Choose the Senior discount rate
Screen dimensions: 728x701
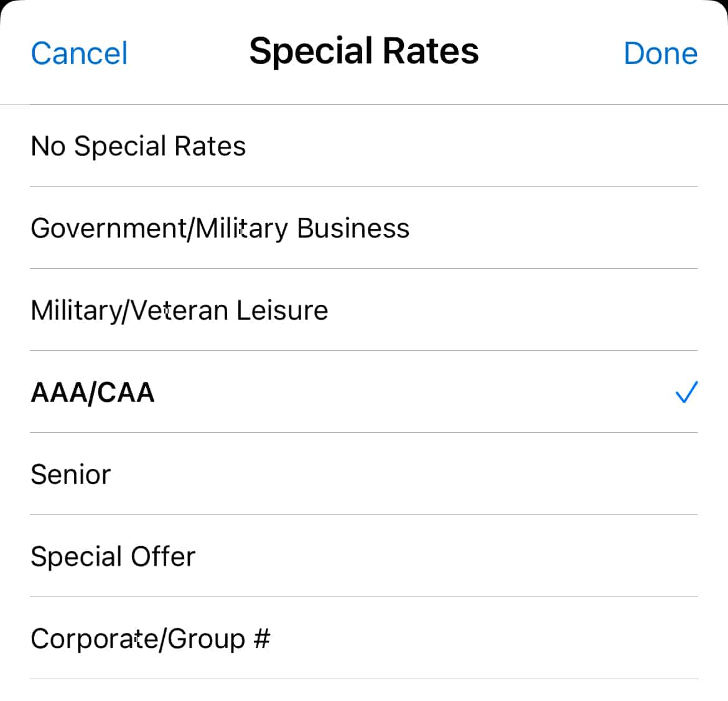71,474
